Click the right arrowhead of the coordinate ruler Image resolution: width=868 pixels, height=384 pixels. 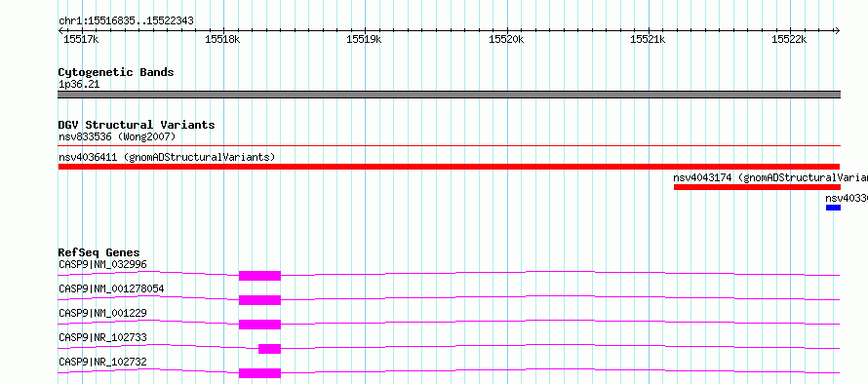click(837, 30)
